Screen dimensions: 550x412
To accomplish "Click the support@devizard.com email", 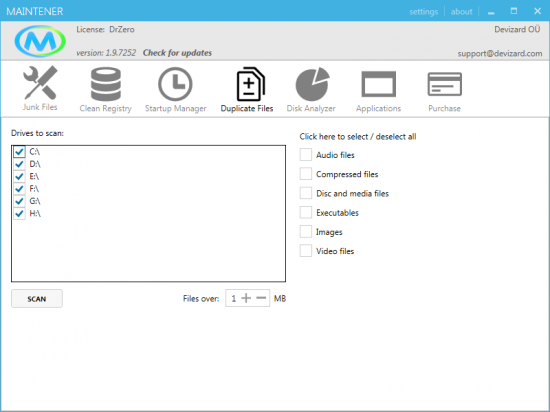I will tap(500, 54).
